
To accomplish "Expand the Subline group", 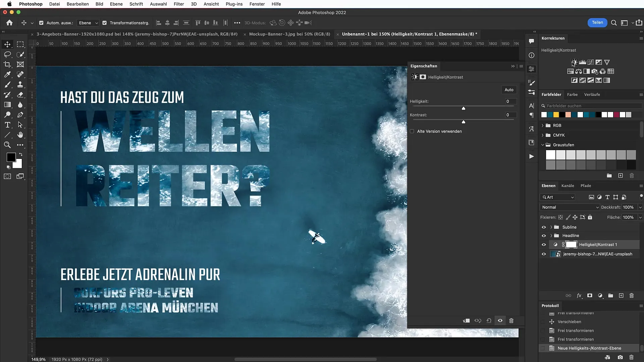I will [x=551, y=227].
